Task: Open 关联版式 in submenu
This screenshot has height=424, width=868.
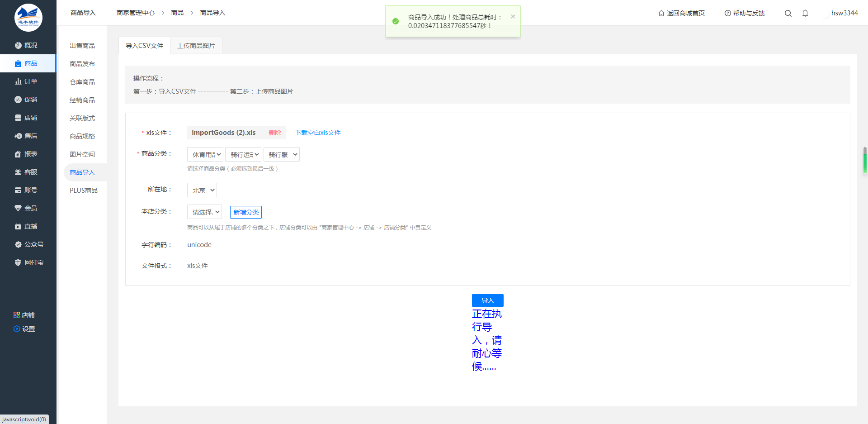Action: tap(82, 118)
